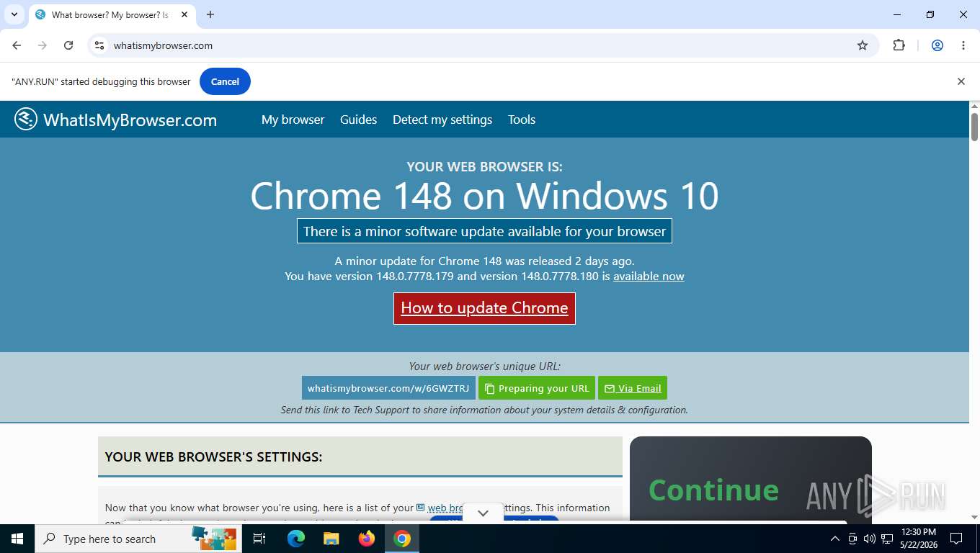Open Detect my settings menu
This screenshot has height=553, width=980.
pos(442,120)
